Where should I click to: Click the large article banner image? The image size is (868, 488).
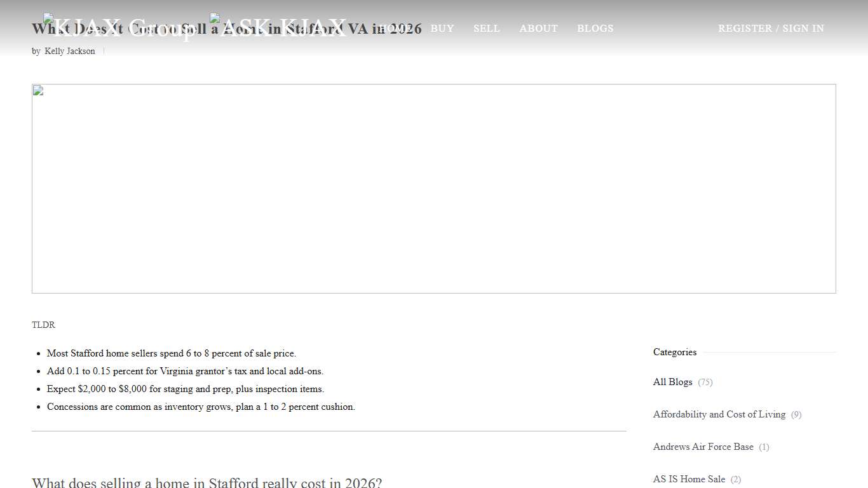coord(433,189)
